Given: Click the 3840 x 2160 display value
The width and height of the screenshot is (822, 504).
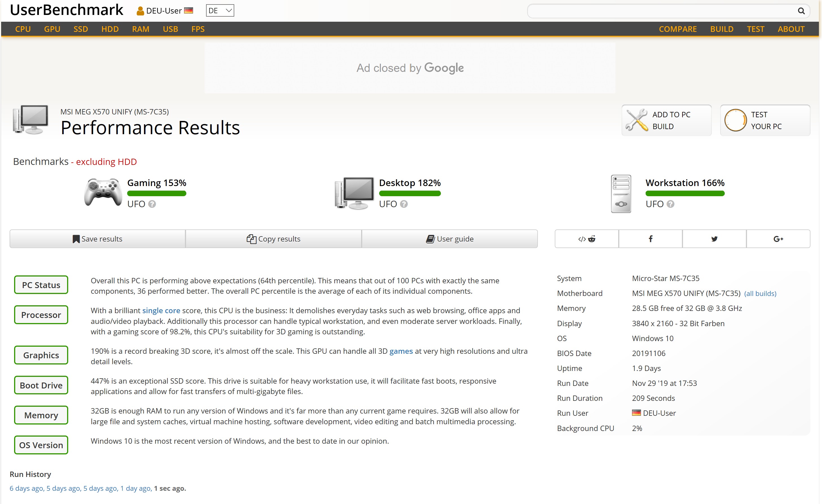Looking at the screenshot, I should click(678, 324).
